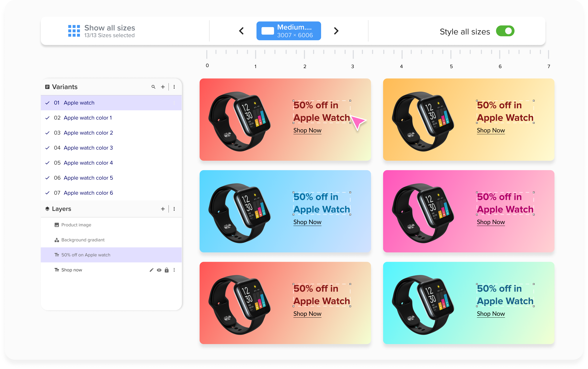Select headline text in orange banner

(505, 112)
